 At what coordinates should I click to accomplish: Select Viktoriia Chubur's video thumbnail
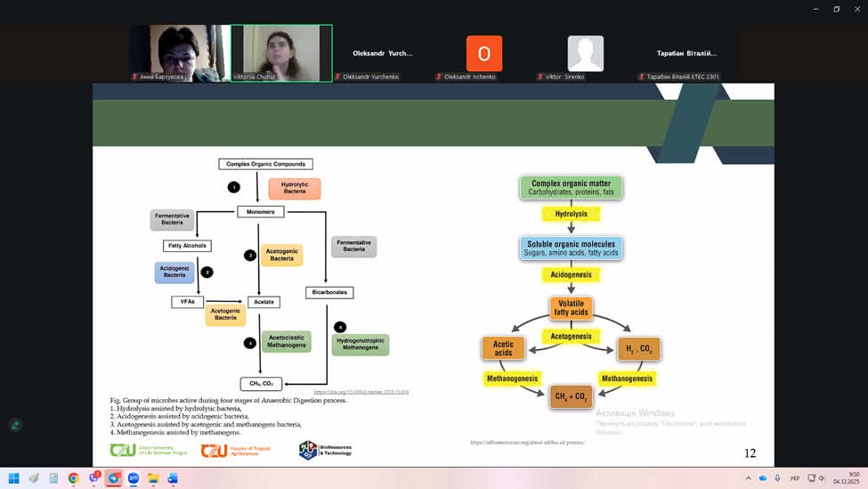[x=281, y=53]
